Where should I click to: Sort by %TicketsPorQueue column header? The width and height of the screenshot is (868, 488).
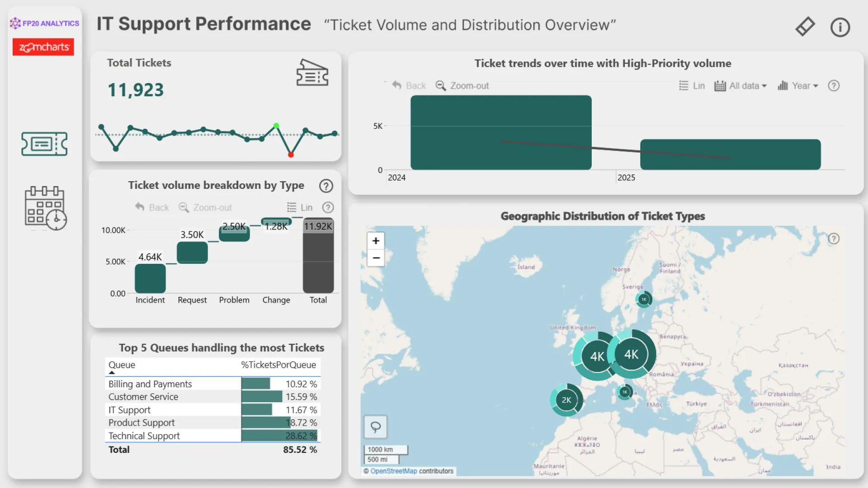click(278, 365)
